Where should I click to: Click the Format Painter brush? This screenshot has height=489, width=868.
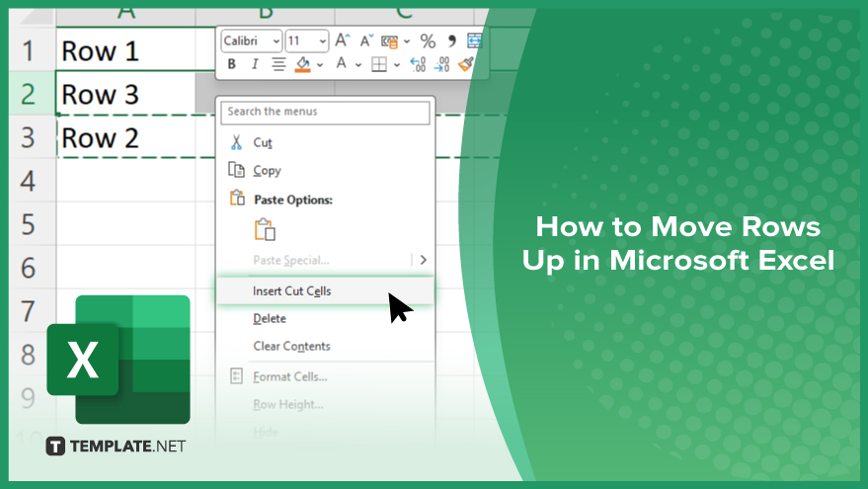(x=465, y=64)
